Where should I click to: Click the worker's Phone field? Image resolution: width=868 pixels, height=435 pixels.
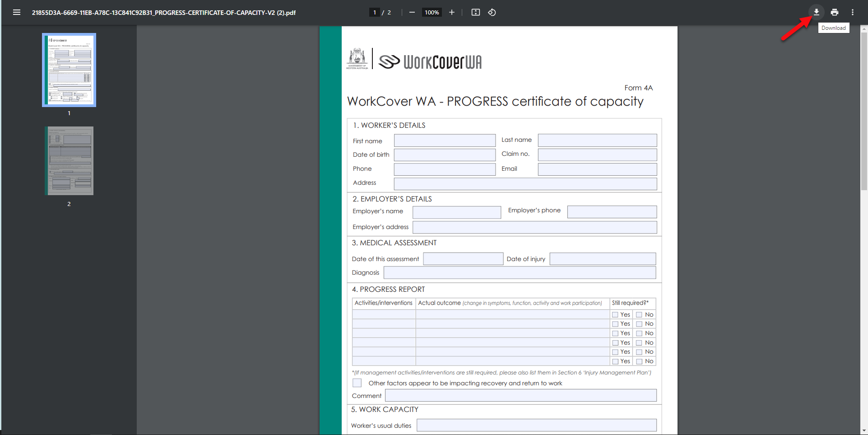445,169
